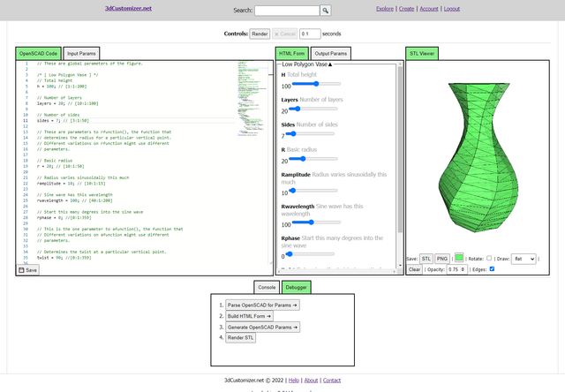Click the code editor minimap
This screenshot has height=392, width=565.
coord(252,99)
